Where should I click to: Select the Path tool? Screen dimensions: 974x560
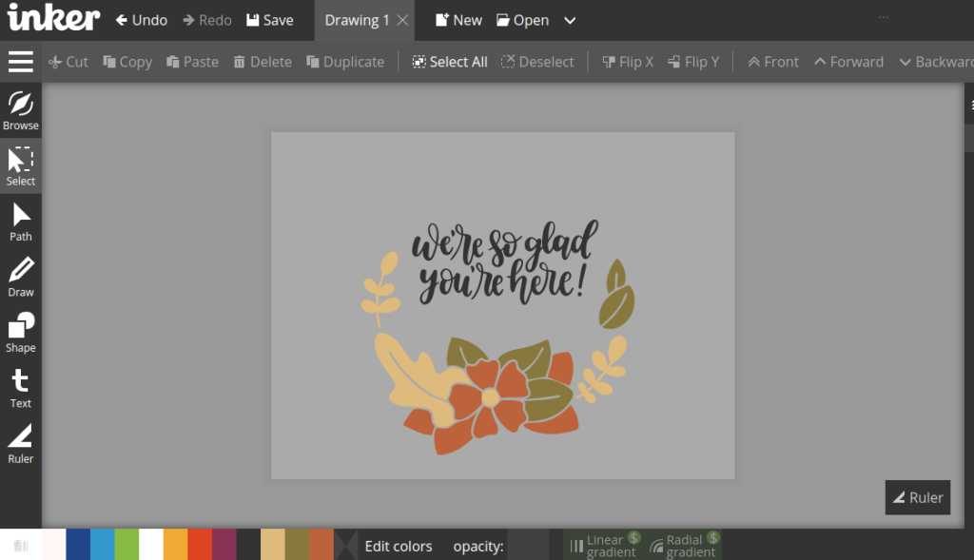click(x=20, y=222)
